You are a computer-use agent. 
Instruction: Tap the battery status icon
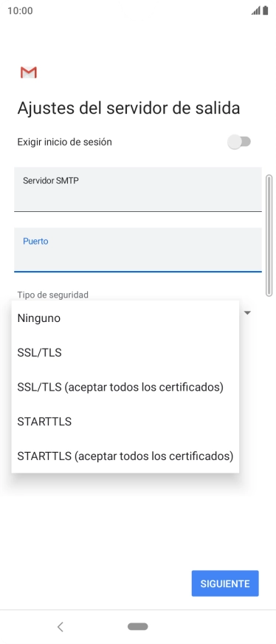click(x=266, y=10)
